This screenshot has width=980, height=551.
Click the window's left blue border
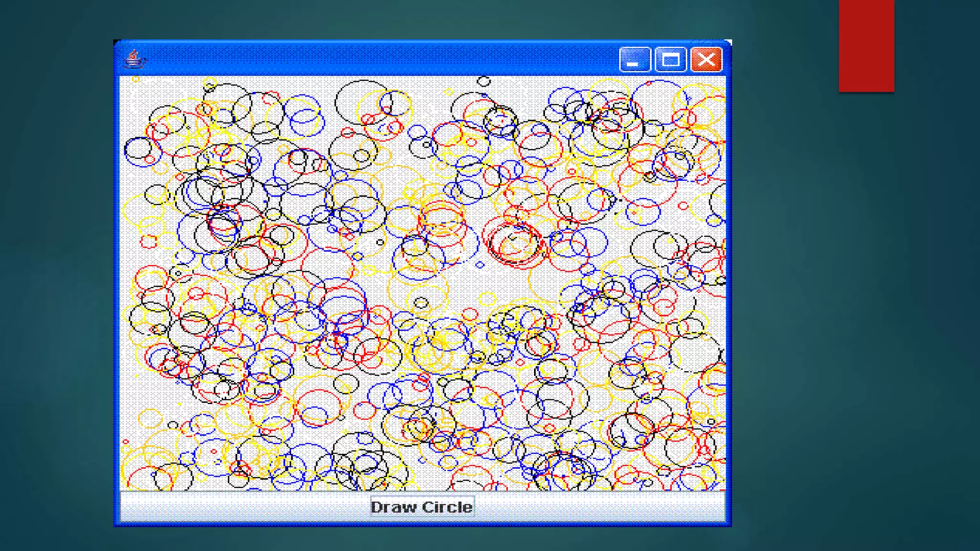116,287
